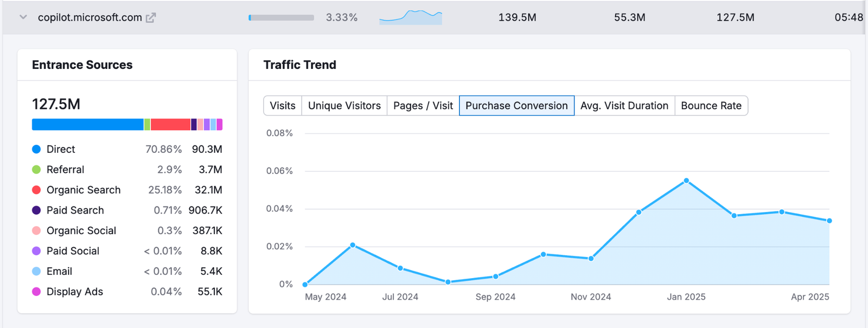Screen dimensions: 868x328
Task: Click the 55.3M value in header row
Action: pyautogui.click(x=629, y=17)
